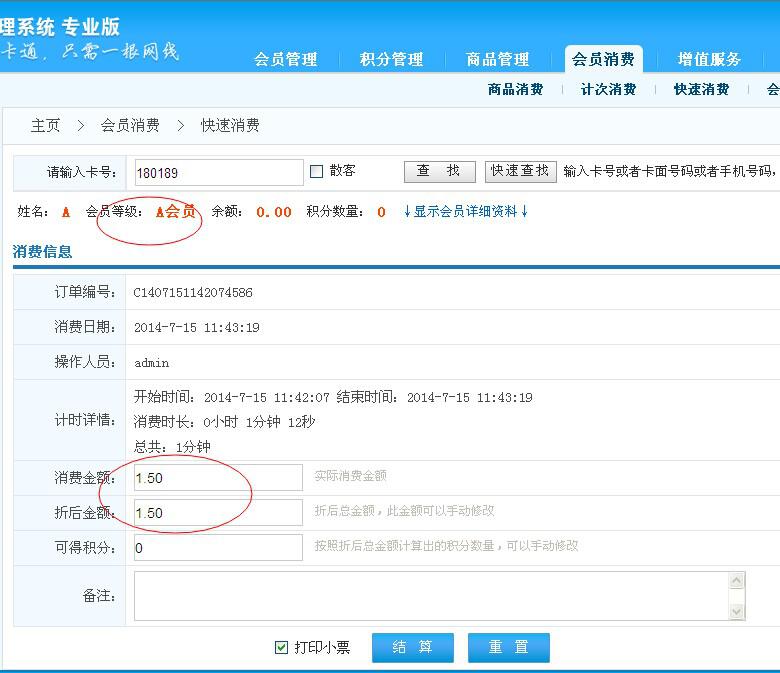Click the member level value A会员
This screenshot has width=780, height=673.
[175, 211]
